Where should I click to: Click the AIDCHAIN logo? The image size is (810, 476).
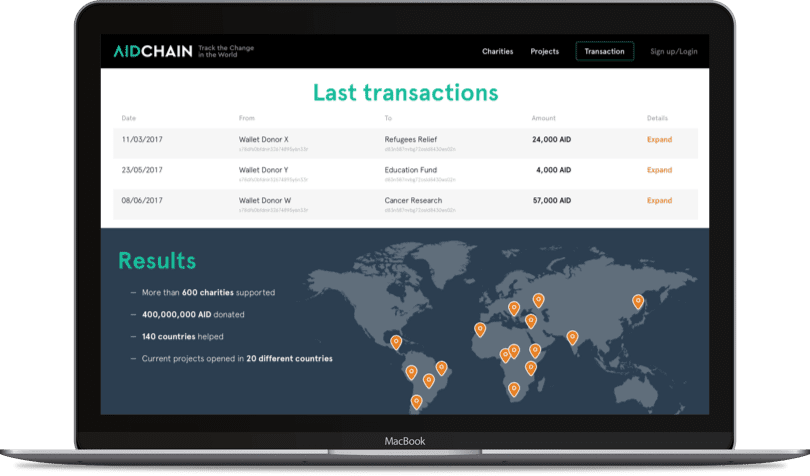152,51
